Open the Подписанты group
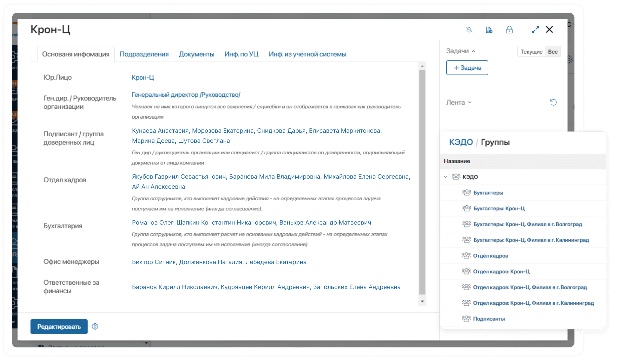The width and height of the screenshot is (618, 364). coord(489,319)
